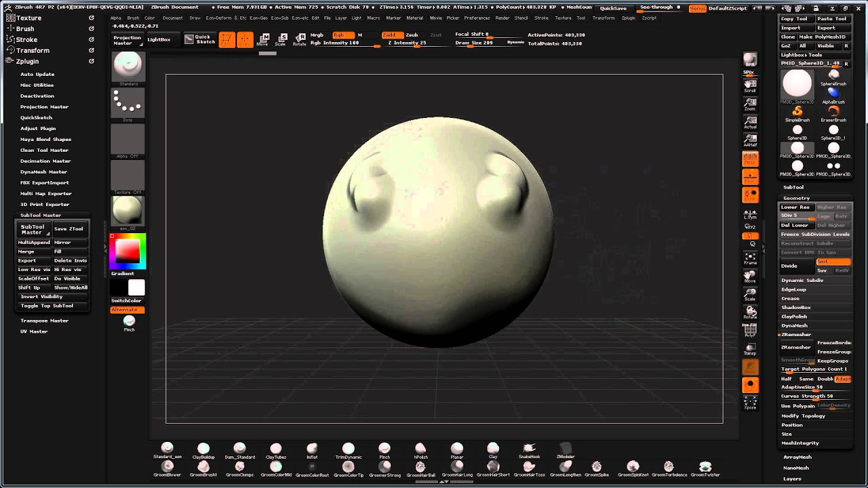This screenshot has width=868, height=488.
Task: Click the large ZRemesher button
Action: [x=796, y=347]
